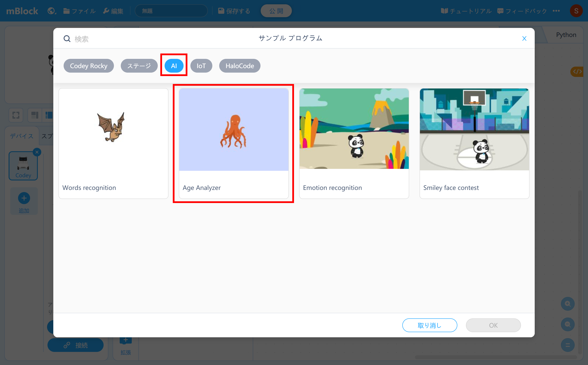Select the Codey Rocky category filter
This screenshot has height=365, width=588.
tap(89, 66)
